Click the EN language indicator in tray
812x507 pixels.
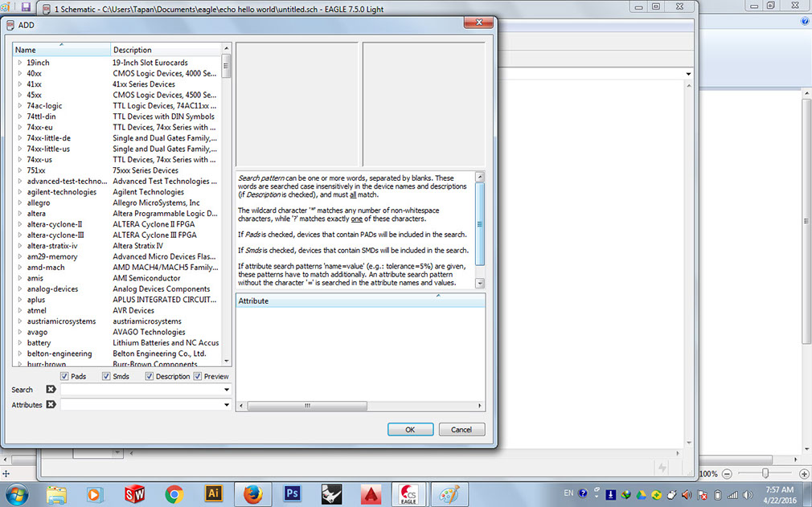pyautogui.click(x=568, y=493)
